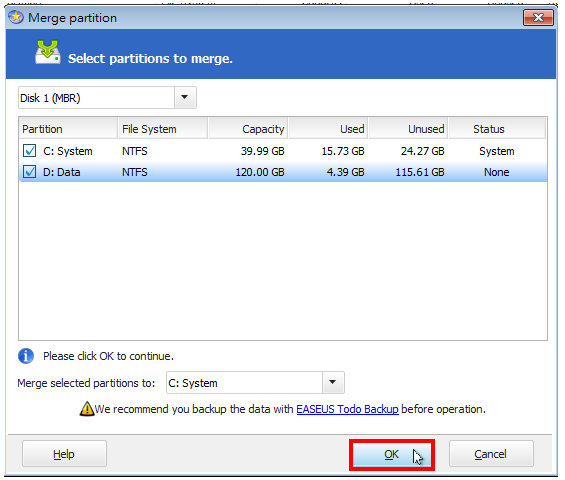Expand the merge target dropdown arrow
565x480 pixels.
[333, 382]
